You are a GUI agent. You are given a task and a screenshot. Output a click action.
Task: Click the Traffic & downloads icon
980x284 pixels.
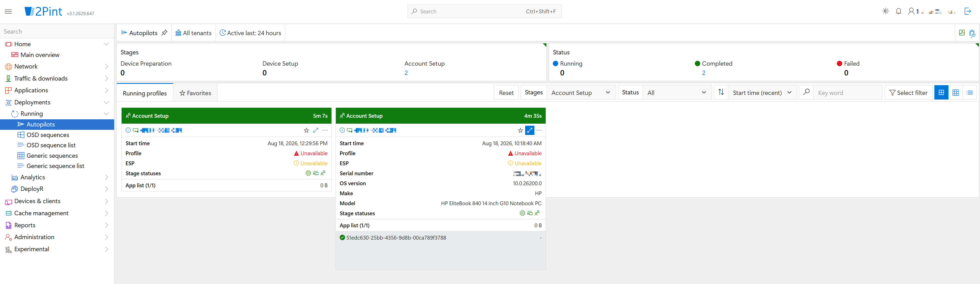tap(8, 79)
